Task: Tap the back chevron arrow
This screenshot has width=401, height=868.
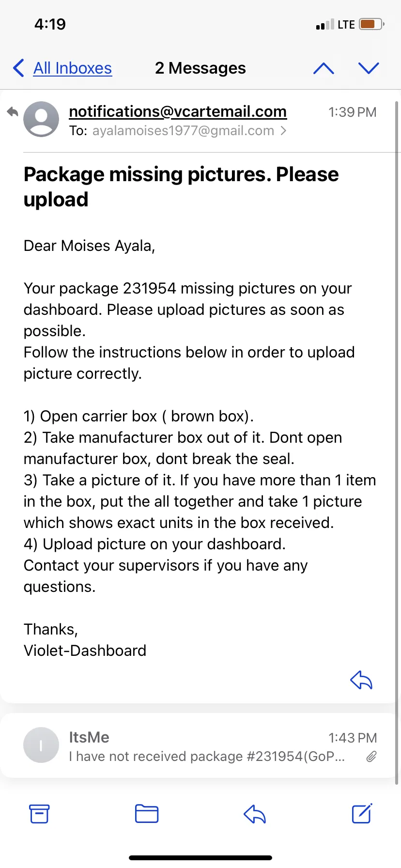Action: point(18,68)
